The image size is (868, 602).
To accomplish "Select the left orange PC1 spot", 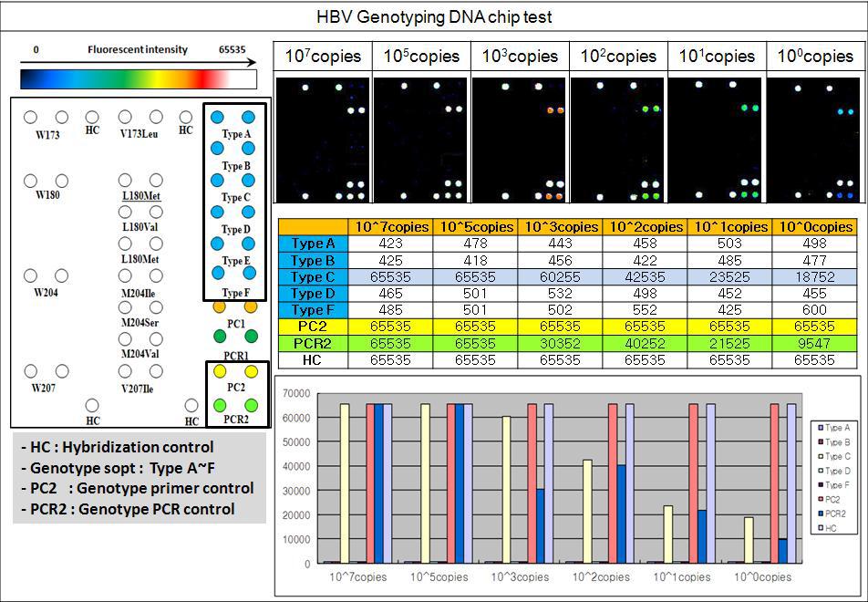I will point(219,307).
